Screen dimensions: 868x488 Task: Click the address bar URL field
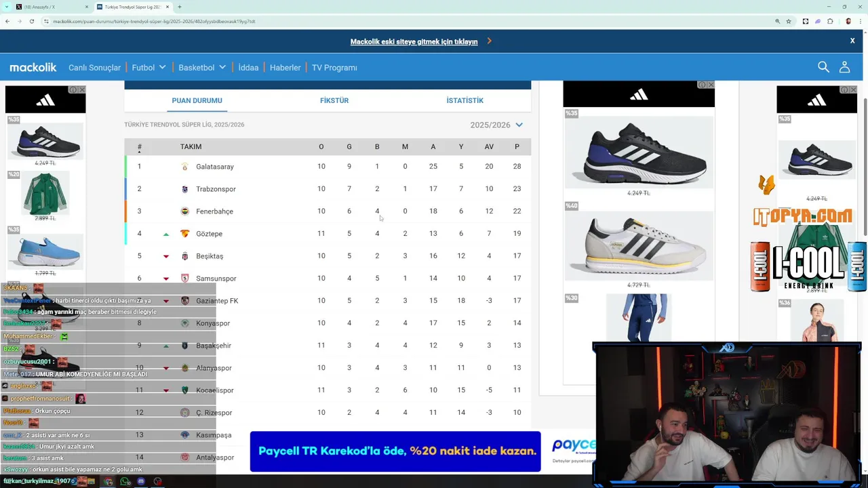[x=407, y=21]
